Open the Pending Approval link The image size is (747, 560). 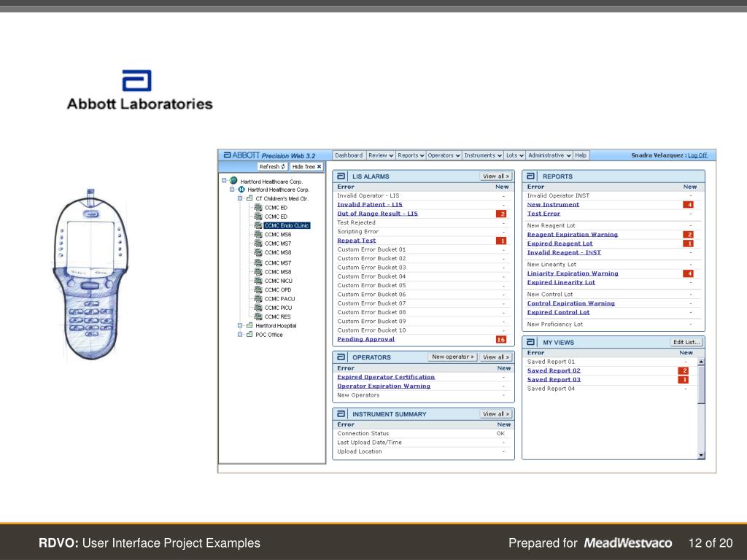click(x=366, y=340)
